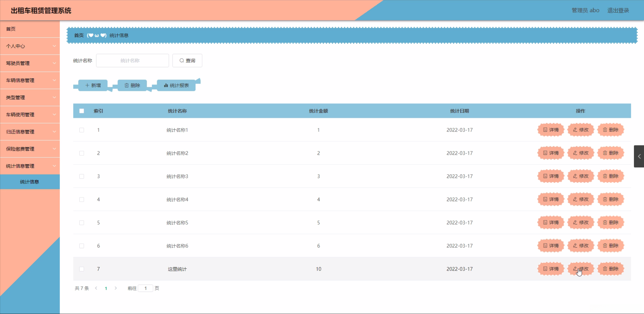Click 首页 in the breadcrumb bar
Viewport: 644px width, 314px height.
tap(79, 35)
